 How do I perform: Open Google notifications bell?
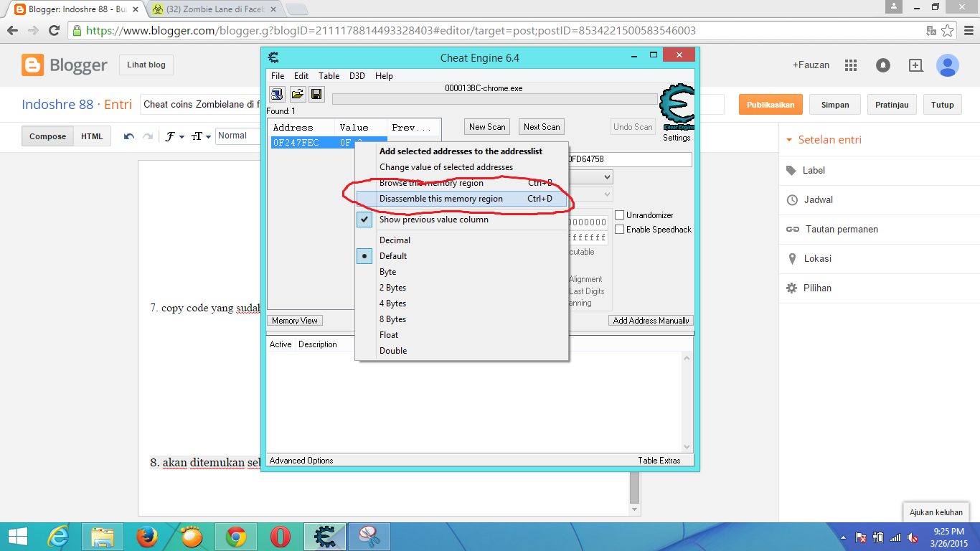tap(883, 65)
